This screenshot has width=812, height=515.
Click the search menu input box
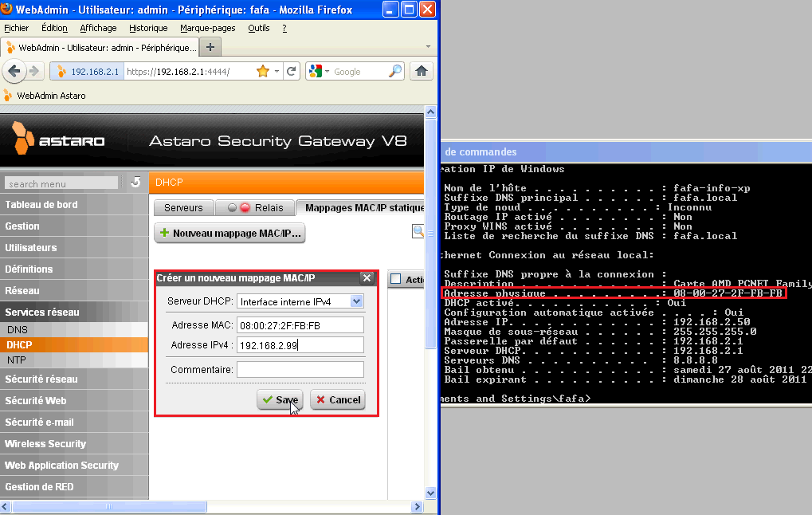click(61, 183)
